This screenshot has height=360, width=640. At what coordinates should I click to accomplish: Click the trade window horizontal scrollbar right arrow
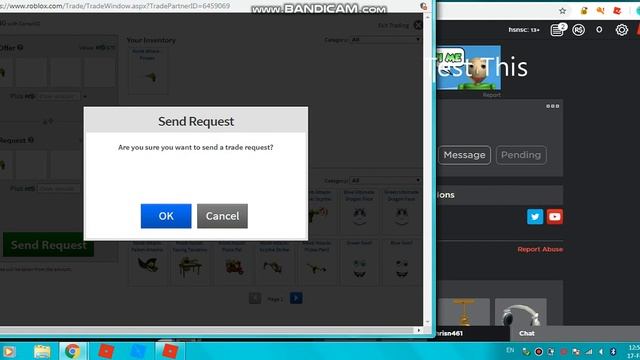pyautogui.click(x=419, y=330)
